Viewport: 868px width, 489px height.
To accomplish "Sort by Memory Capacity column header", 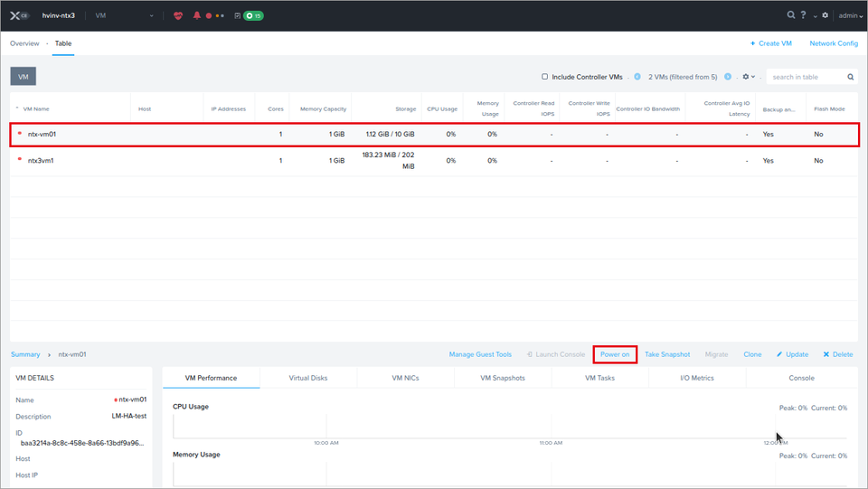I will (x=324, y=109).
